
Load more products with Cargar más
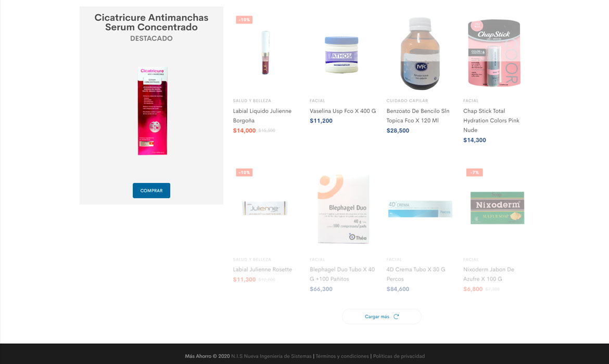click(382, 317)
